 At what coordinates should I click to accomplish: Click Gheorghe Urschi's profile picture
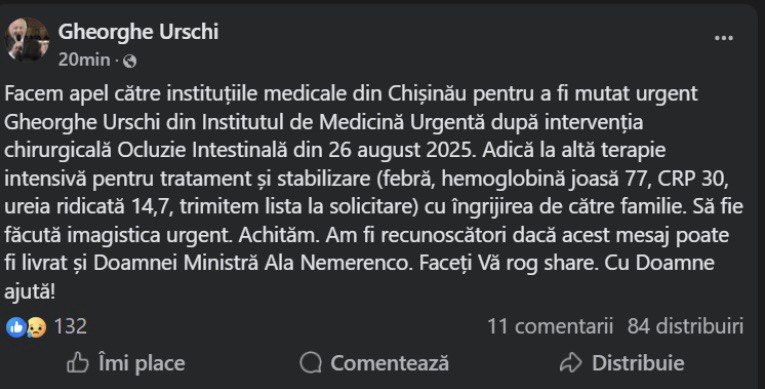[x=27, y=40]
